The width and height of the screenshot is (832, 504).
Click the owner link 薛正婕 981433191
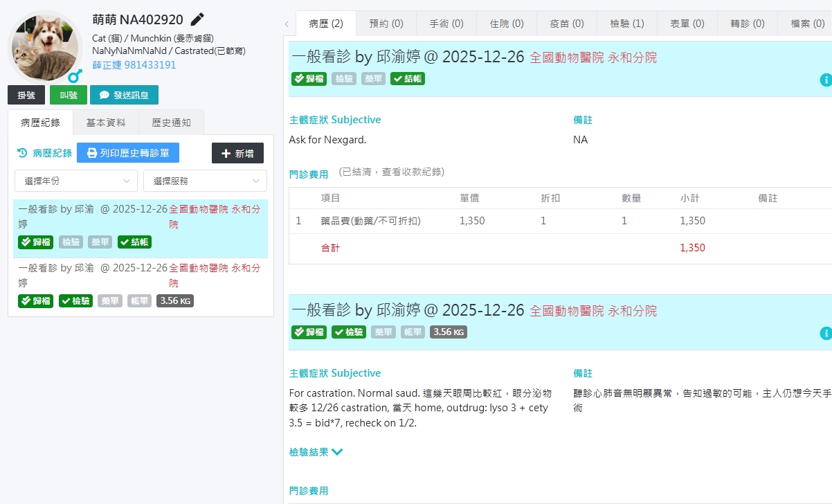[x=134, y=64]
